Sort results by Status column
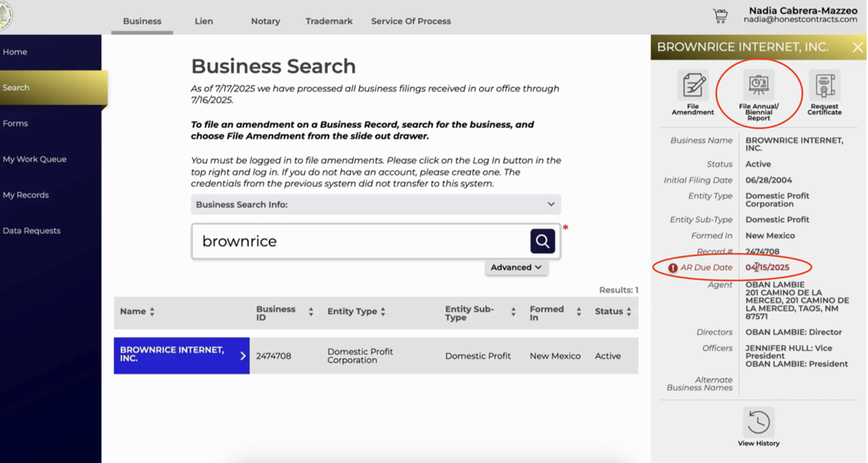The width and height of the screenshot is (868, 463). [628, 312]
